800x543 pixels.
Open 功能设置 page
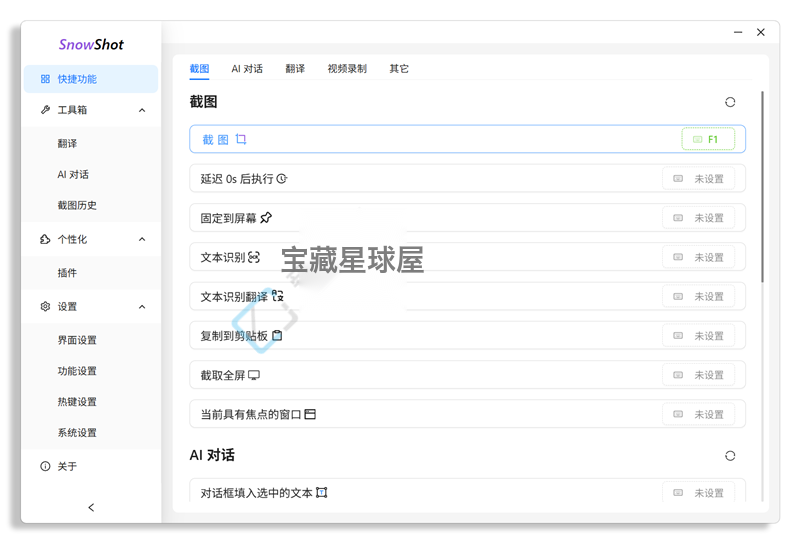77,371
